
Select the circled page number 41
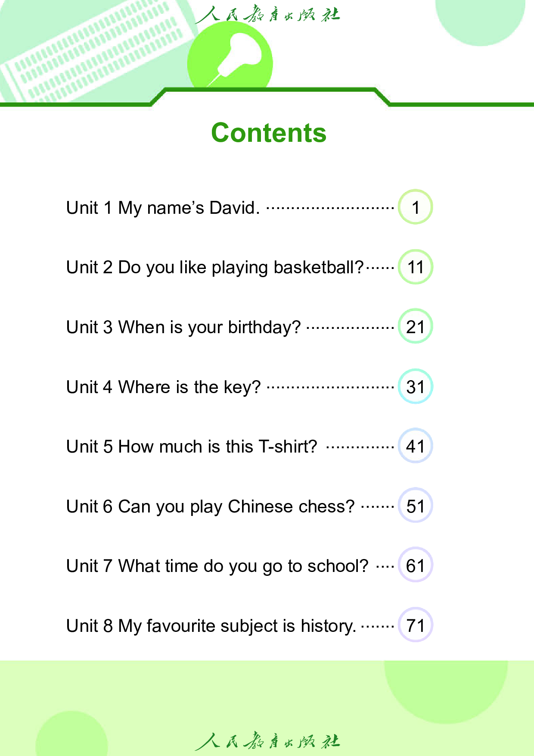pyautogui.click(x=415, y=446)
